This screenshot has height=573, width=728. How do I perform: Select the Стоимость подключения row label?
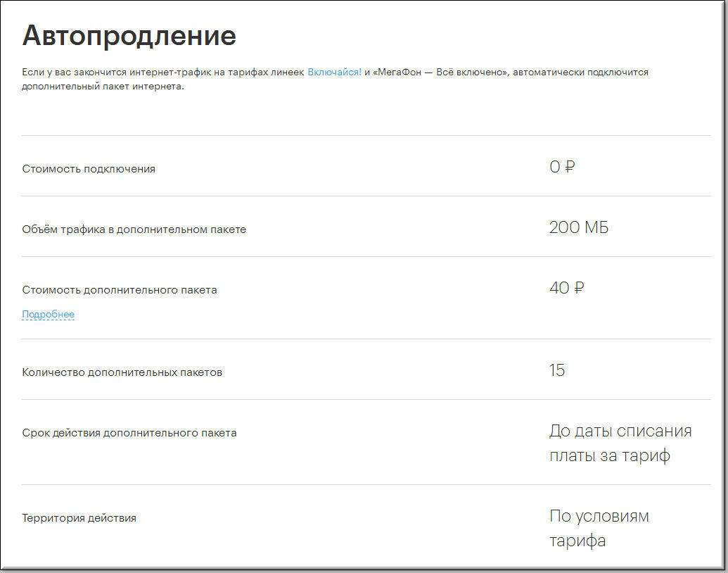pyautogui.click(x=89, y=169)
